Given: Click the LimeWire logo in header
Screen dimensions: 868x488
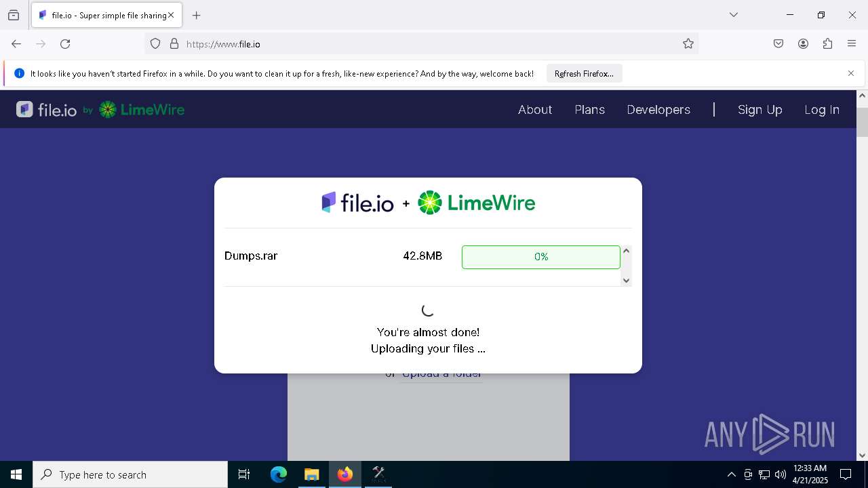Looking at the screenshot, I should pyautogui.click(x=142, y=110).
